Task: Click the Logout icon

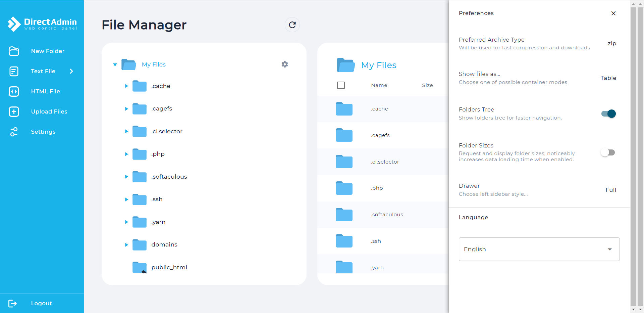Action: pos(13,304)
